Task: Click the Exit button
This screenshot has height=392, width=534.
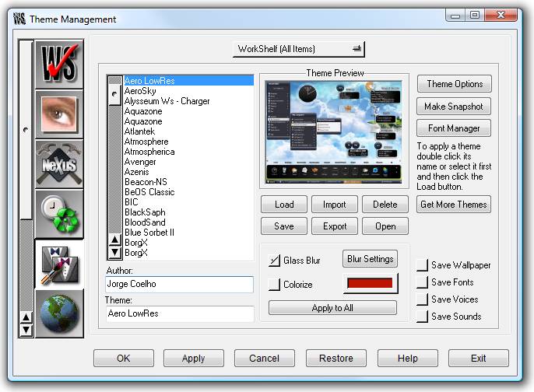Action: point(479,359)
